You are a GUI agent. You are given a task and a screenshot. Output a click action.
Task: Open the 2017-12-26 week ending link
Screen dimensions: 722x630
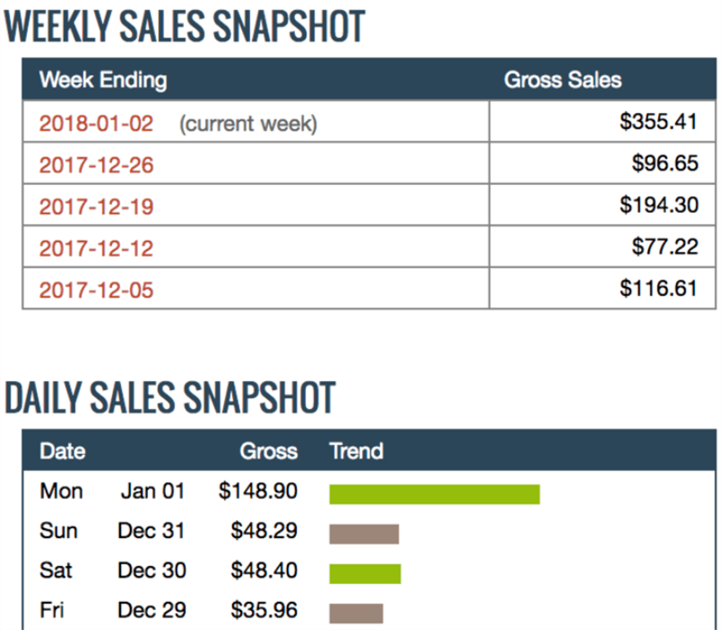(x=96, y=166)
